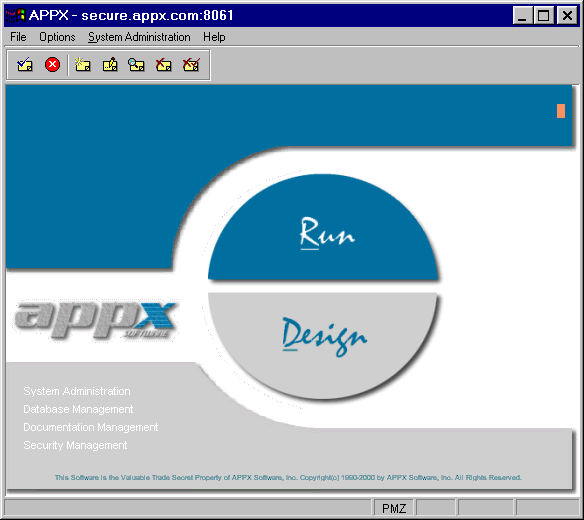Click the appx Software logo

point(96,320)
